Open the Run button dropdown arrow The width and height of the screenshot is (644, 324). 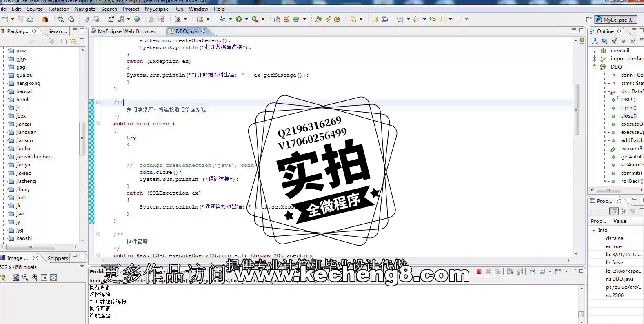[x=246, y=19]
